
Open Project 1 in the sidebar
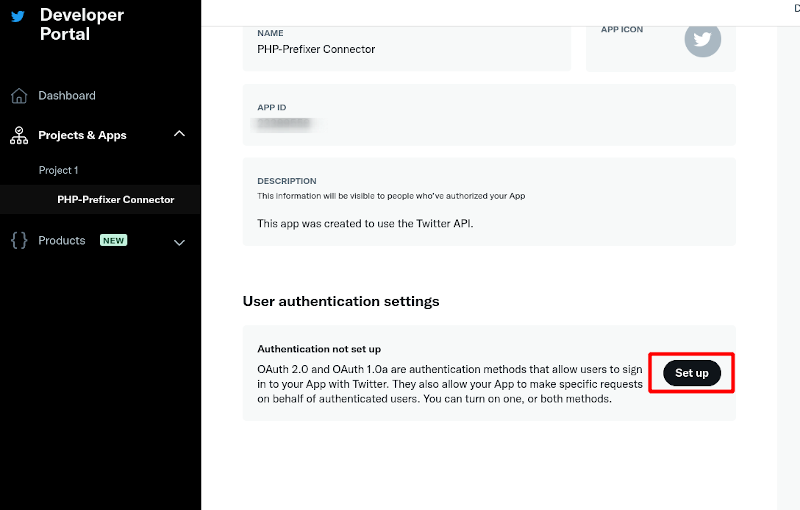(58, 170)
